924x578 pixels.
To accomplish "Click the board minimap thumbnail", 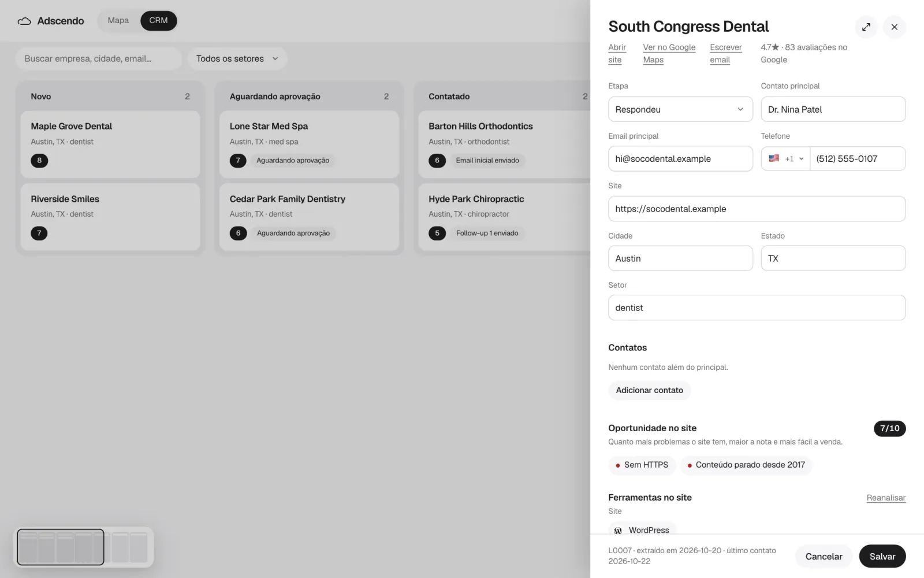I will tap(83, 547).
